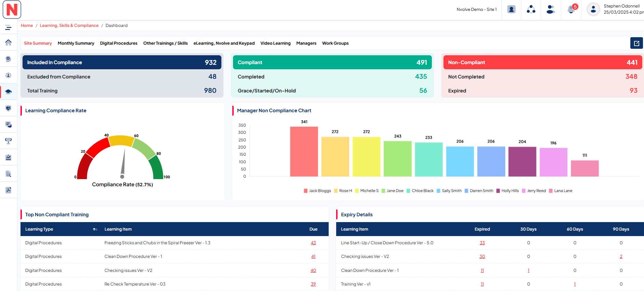This screenshot has height=291, width=644.
Task: Click the Included in Compliance 932 card
Action: tap(122, 62)
